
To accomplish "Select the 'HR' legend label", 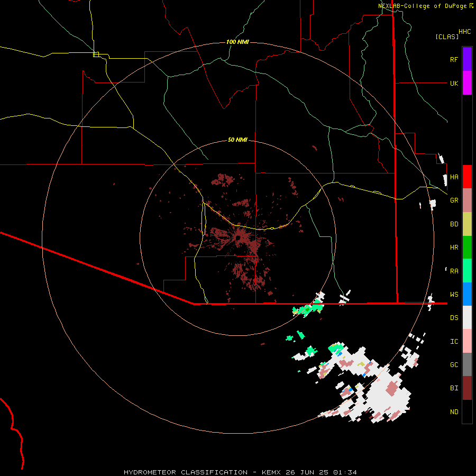I will (x=454, y=248).
